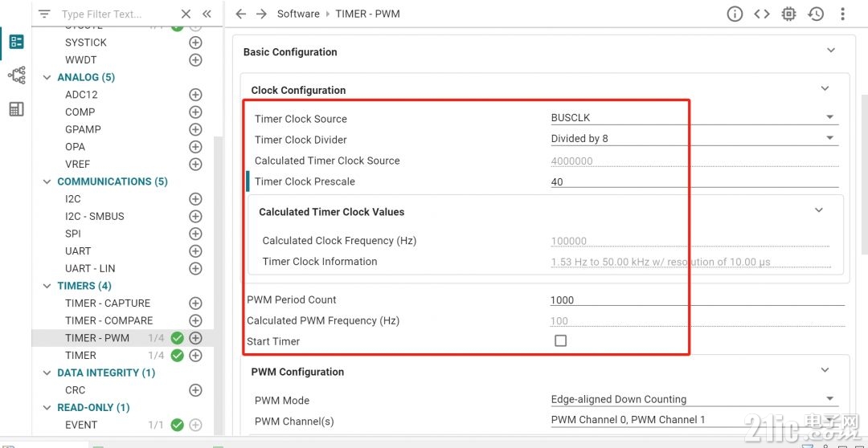Open the PWM Channel(s) selection field
This screenshot has height=448, width=868.
point(694,420)
